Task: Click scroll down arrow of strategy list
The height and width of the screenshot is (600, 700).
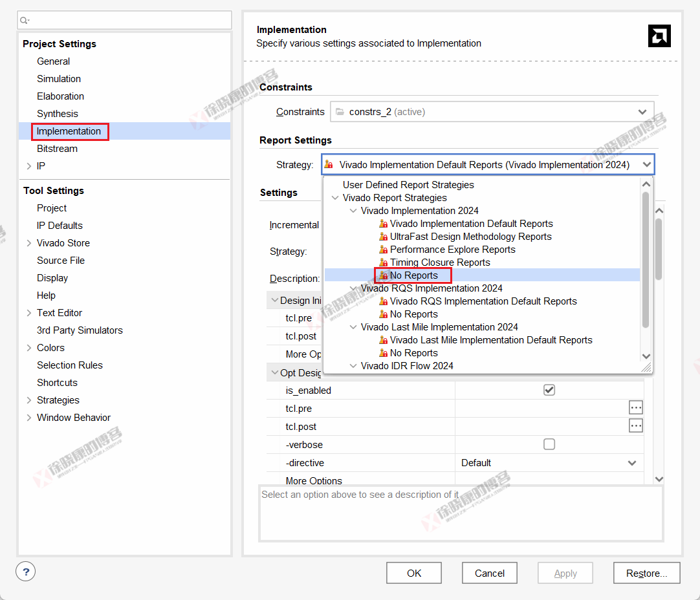Action: pyautogui.click(x=646, y=356)
